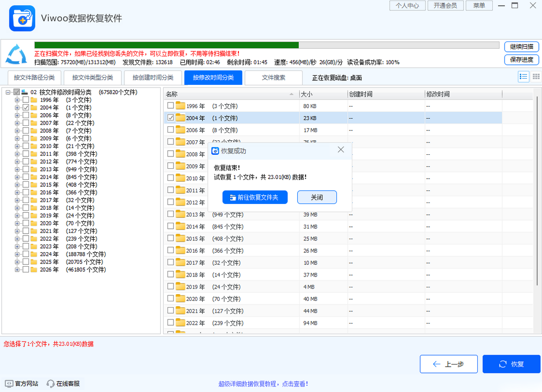Image resolution: width=542 pixels, height=392 pixels.
Task: Click folder icon of 2014 年 in list
Action: 181,226
